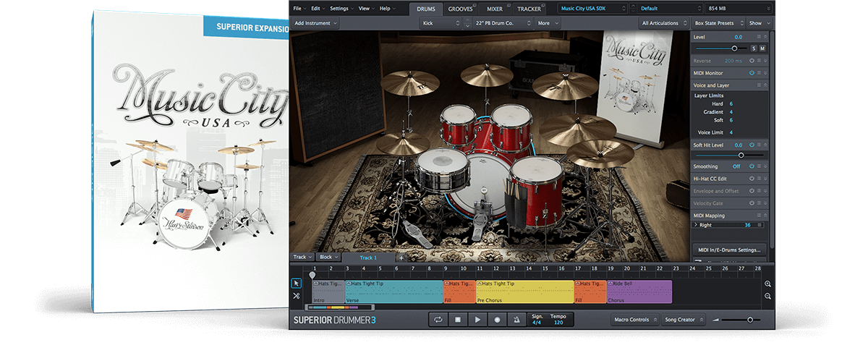Toggle MIDI Monitor power button
868x353 pixels.
752,73
